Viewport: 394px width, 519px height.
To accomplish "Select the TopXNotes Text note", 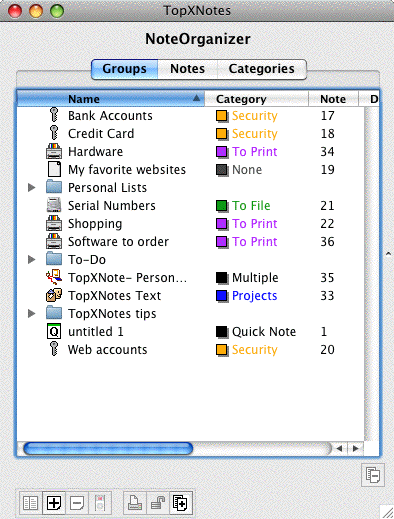I will (x=114, y=296).
